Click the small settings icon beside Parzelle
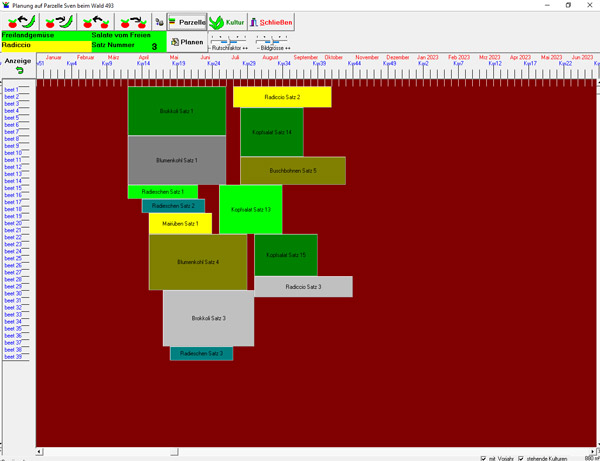This screenshot has width=600, height=461. 159,22
